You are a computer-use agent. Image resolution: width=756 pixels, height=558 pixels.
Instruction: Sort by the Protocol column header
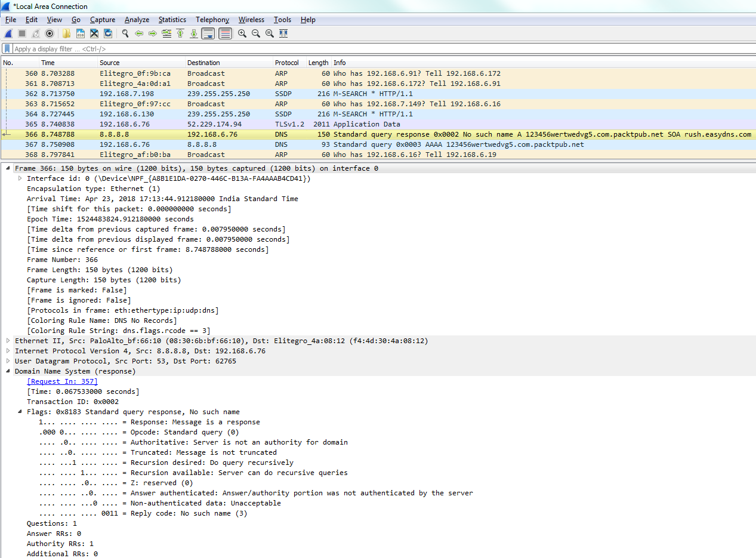(x=286, y=63)
